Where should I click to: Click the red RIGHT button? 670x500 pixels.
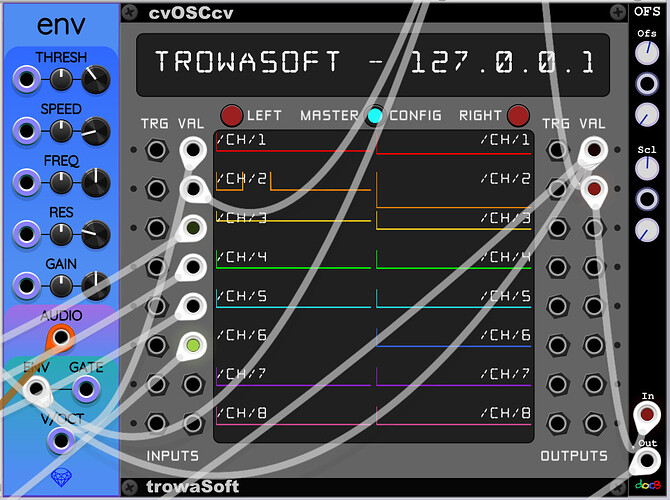518,115
